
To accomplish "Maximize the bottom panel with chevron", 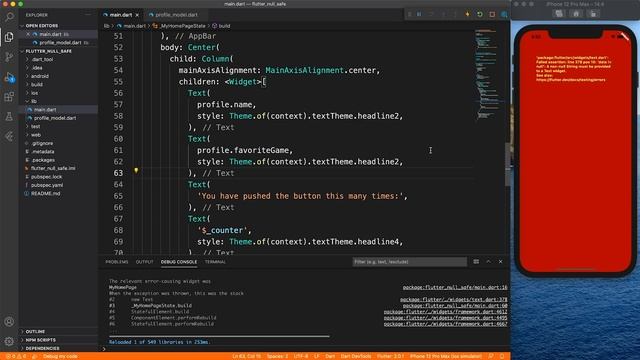I will [488, 262].
